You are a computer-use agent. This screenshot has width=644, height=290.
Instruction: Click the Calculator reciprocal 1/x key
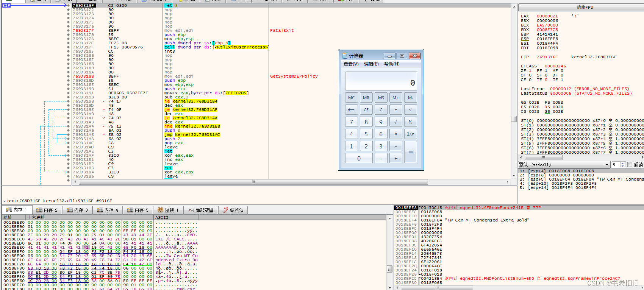[410, 134]
